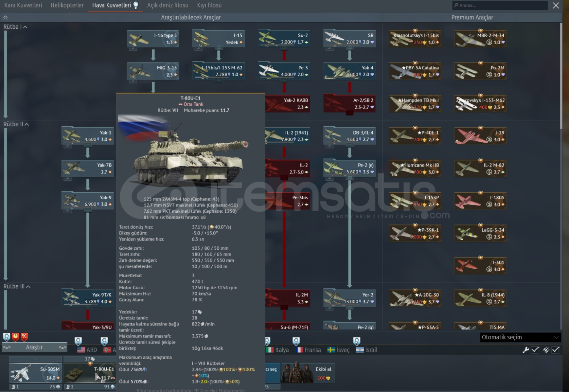Select the Yer-2 bomber card
Viewport: 569px width, 392px height.
click(349, 298)
